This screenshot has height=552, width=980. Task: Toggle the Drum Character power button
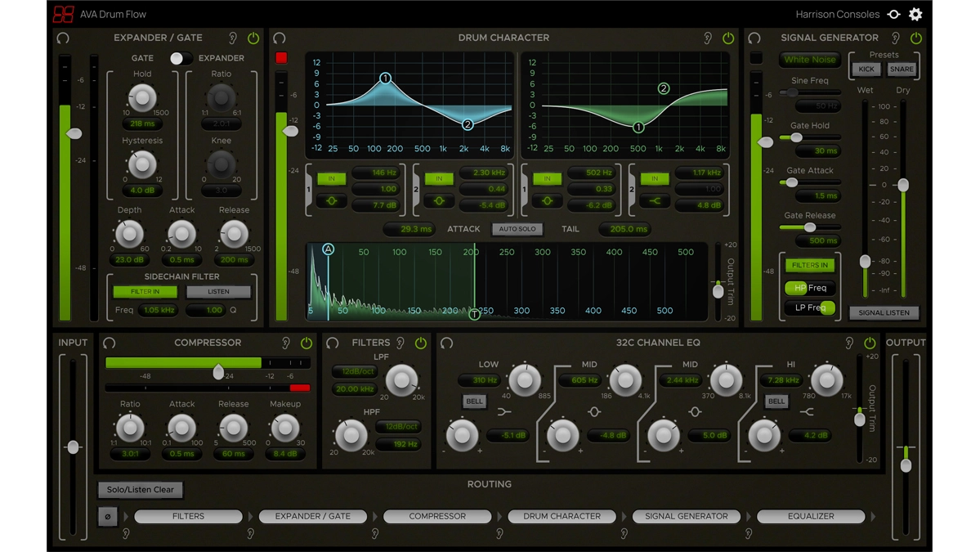(x=728, y=38)
